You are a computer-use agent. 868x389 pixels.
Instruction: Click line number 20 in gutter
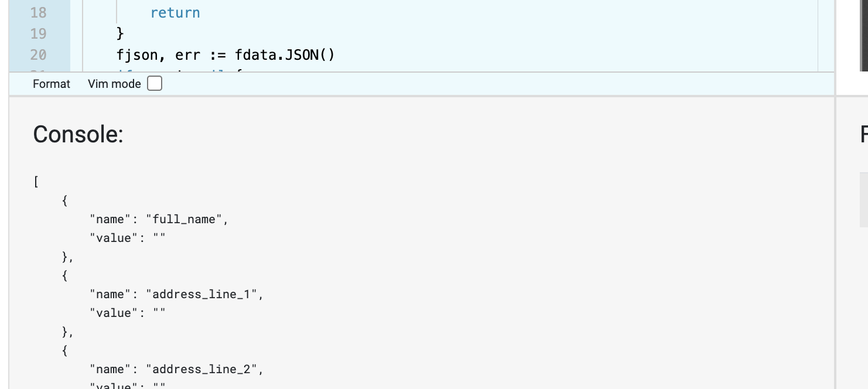[38, 55]
